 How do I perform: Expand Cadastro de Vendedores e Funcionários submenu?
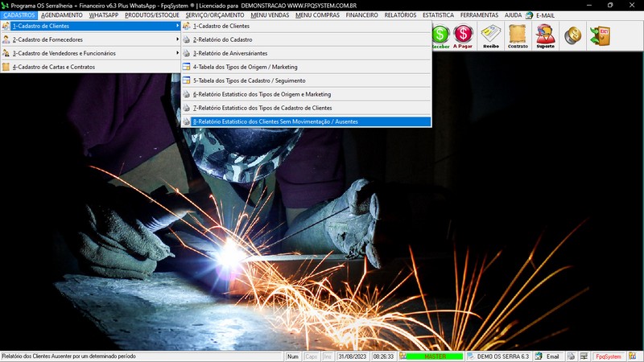click(x=90, y=53)
